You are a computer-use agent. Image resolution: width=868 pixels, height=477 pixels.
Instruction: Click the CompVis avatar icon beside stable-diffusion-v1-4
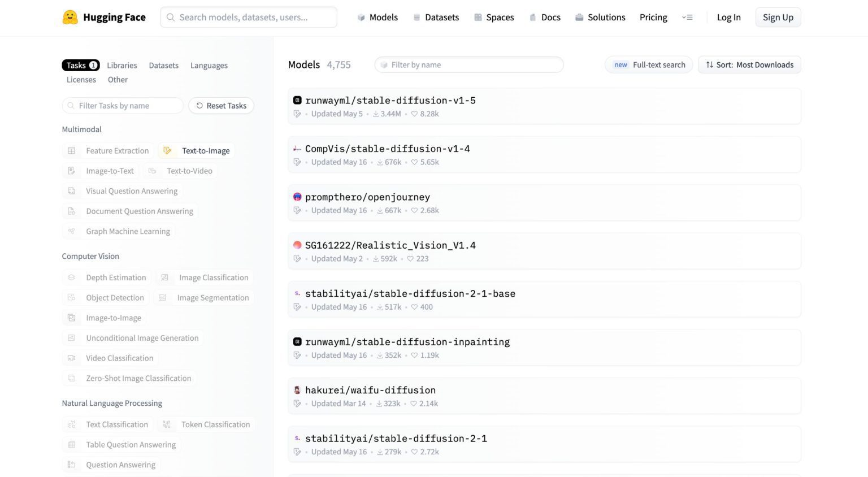pyautogui.click(x=297, y=149)
